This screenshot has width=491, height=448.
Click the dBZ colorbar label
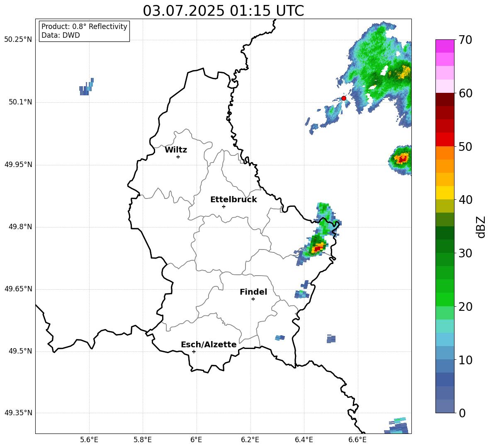481,227
